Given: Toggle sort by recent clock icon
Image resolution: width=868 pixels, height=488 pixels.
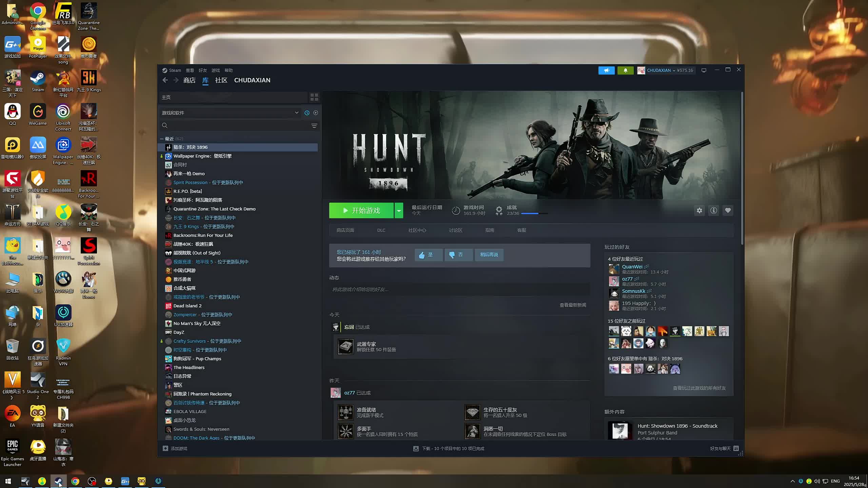Looking at the screenshot, I should point(307,113).
